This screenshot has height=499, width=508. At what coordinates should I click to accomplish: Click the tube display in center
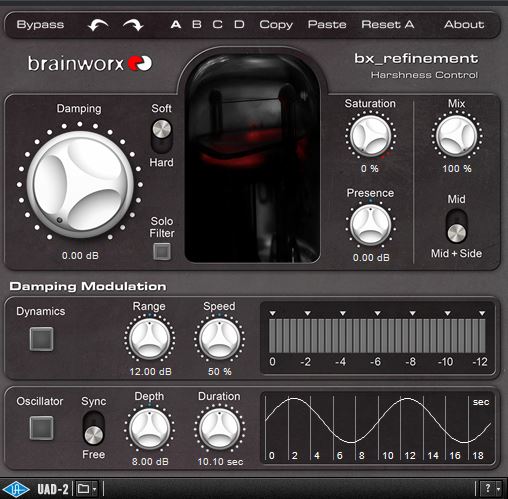point(252,157)
